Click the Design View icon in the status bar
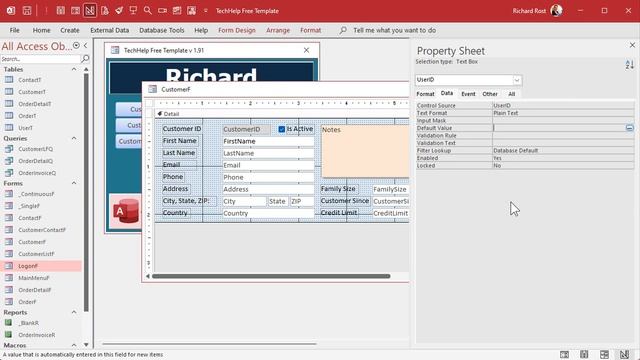Screen dimensions: 640x360 coord(624,355)
